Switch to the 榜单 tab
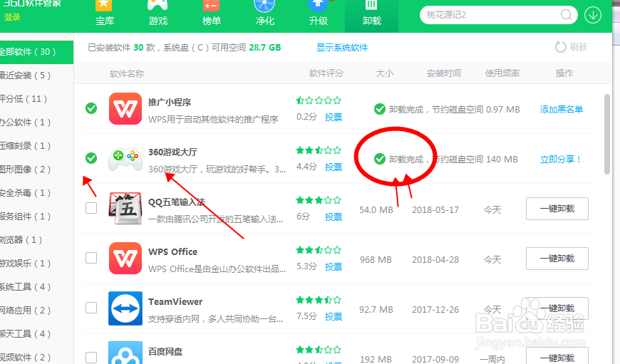 211,14
